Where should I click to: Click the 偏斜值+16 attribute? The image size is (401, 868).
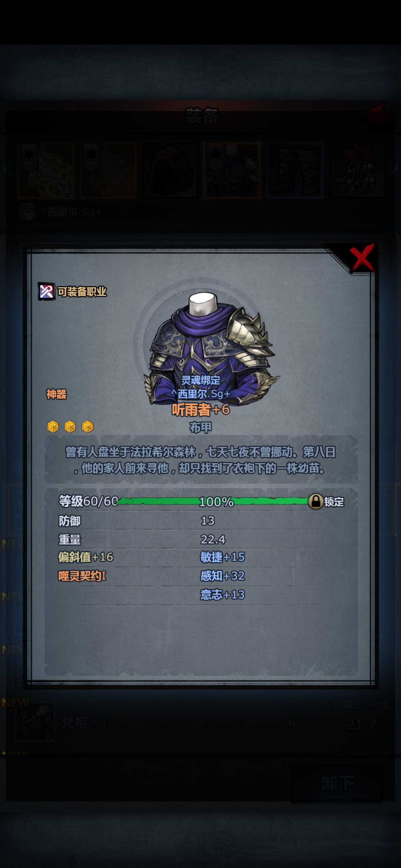86,557
